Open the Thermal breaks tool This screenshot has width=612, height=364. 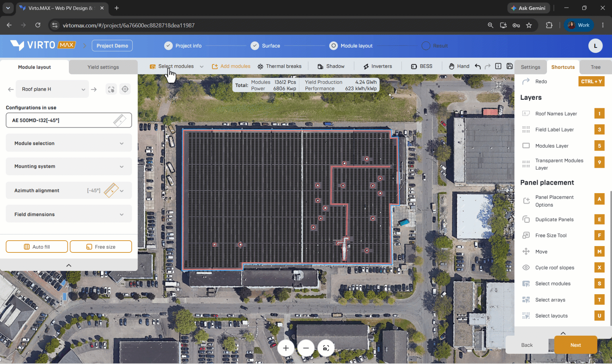pyautogui.click(x=279, y=66)
